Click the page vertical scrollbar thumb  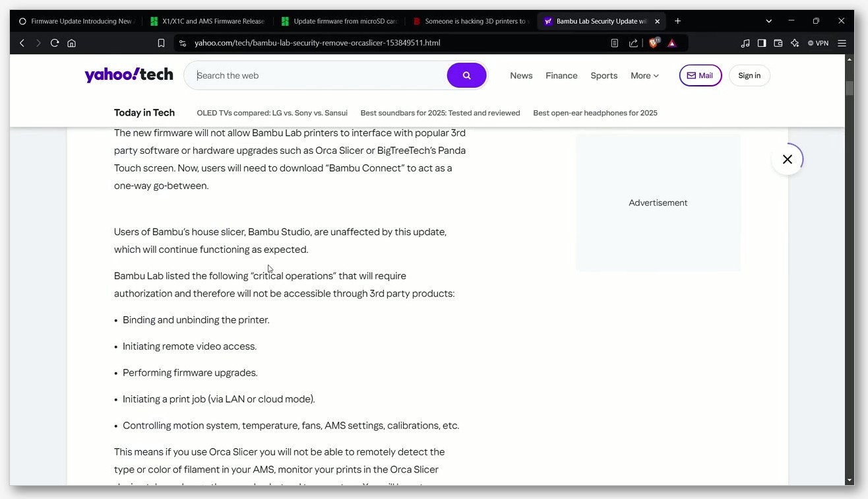point(850,88)
